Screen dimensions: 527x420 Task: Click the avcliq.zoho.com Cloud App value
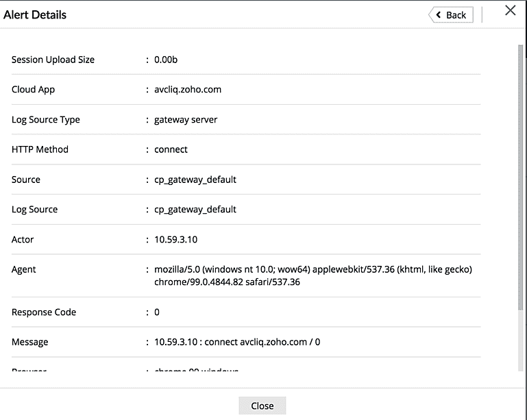pos(188,90)
